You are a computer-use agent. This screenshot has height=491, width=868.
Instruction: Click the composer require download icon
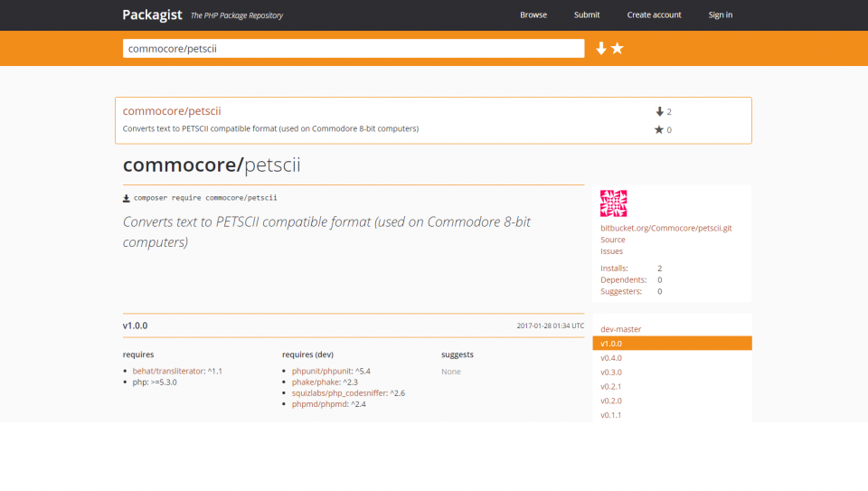point(127,198)
